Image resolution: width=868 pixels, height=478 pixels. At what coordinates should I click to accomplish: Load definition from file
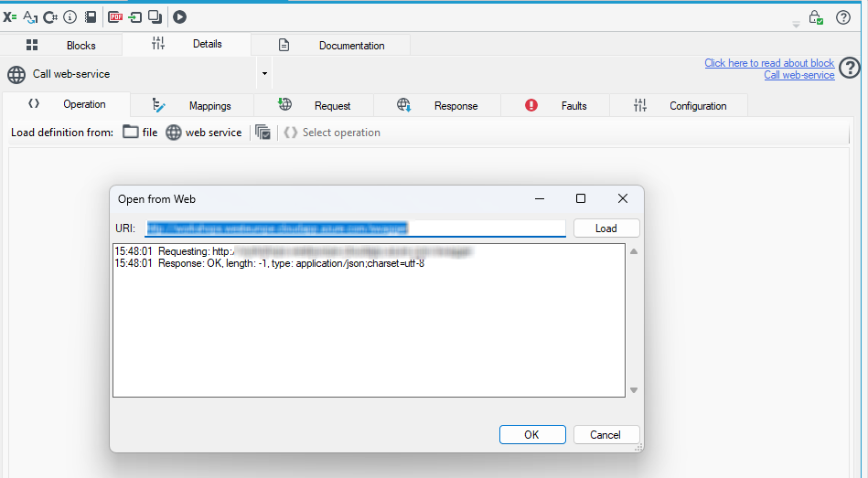[140, 133]
